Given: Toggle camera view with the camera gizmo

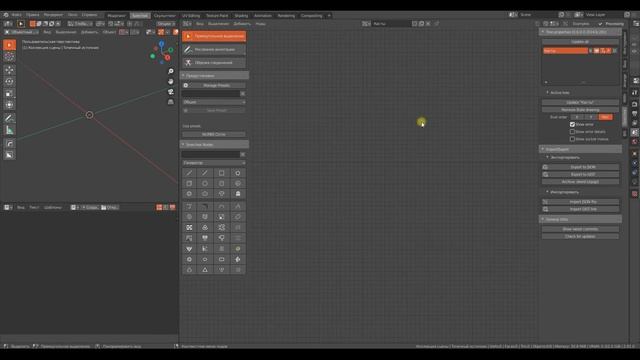Looking at the screenshot, I should [x=171, y=92].
